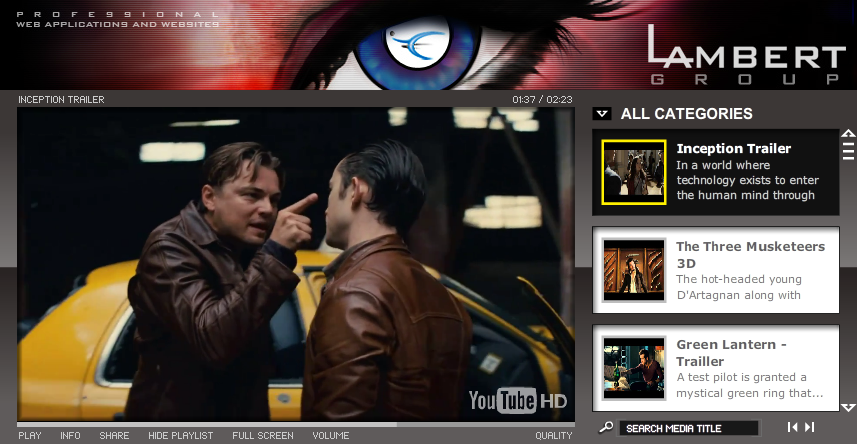Image resolution: width=857 pixels, height=444 pixels.
Task: Toggle Hide Playlist
Action: pyautogui.click(x=180, y=436)
